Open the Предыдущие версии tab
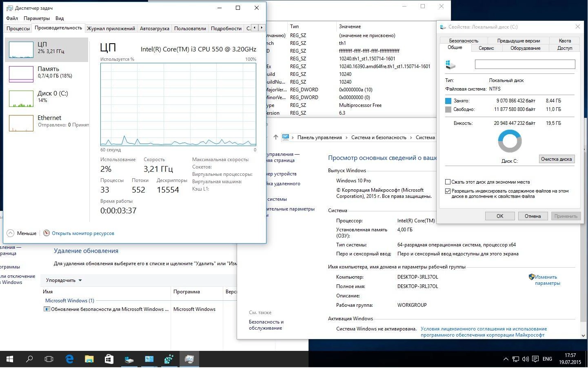 point(518,41)
